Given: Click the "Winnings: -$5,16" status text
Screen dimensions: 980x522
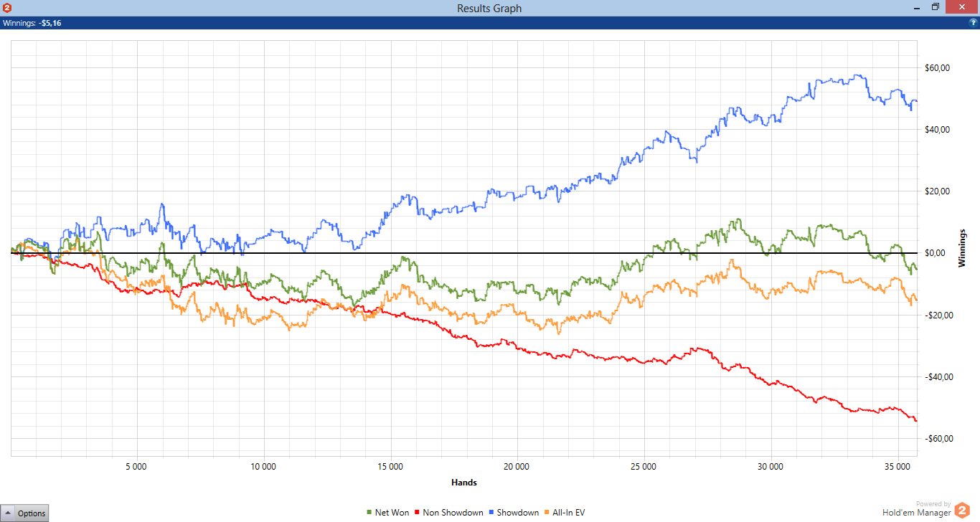Looking at the screenshot, I should (32, 23).
